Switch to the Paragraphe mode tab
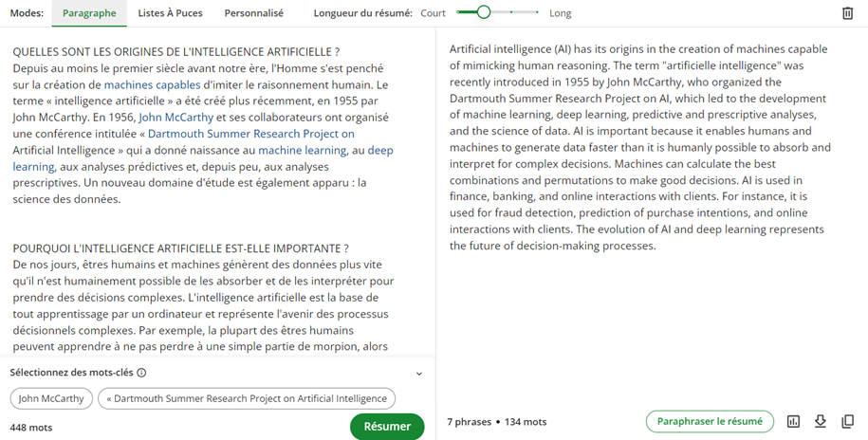 tap(89, 13)
